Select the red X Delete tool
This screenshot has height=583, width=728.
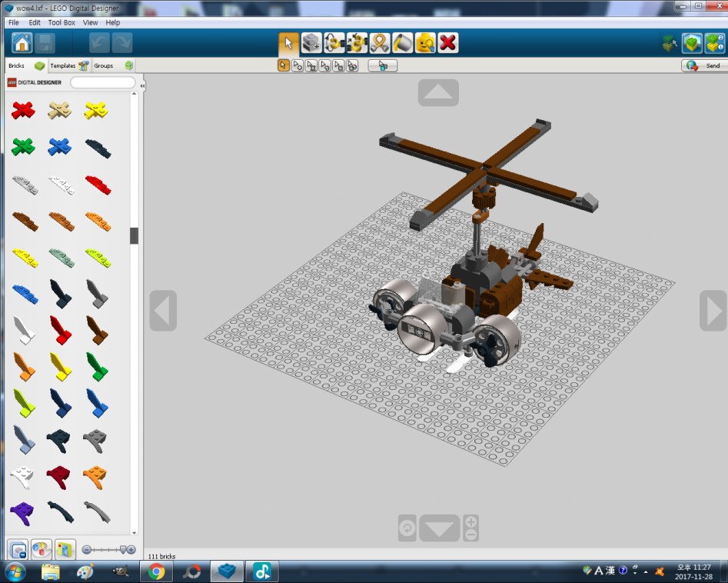coord(448,43)
